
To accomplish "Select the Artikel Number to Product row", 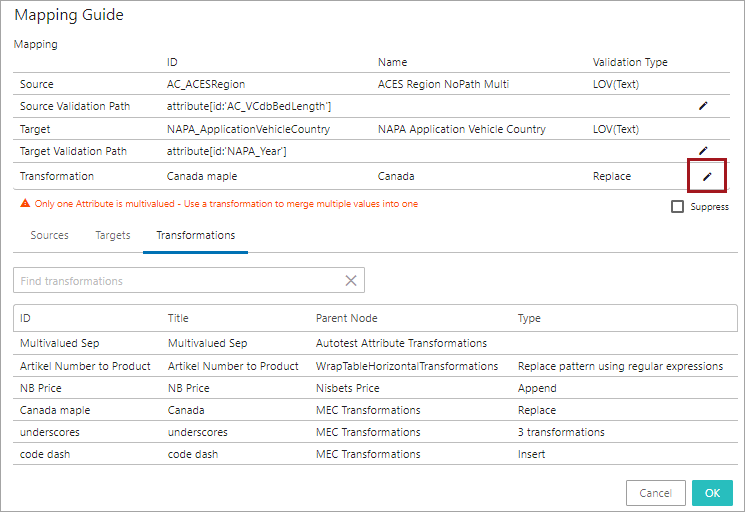I will pyautogui.click(x=85, y=366).
